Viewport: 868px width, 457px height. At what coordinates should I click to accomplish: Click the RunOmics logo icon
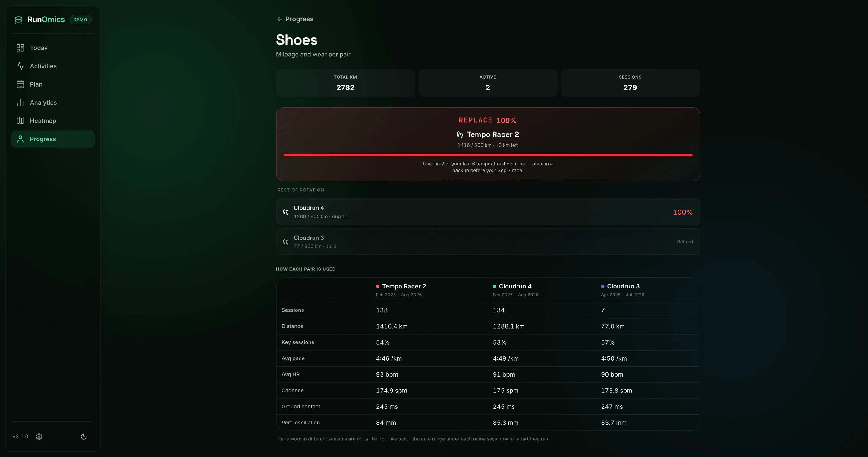tap(18, 20)
